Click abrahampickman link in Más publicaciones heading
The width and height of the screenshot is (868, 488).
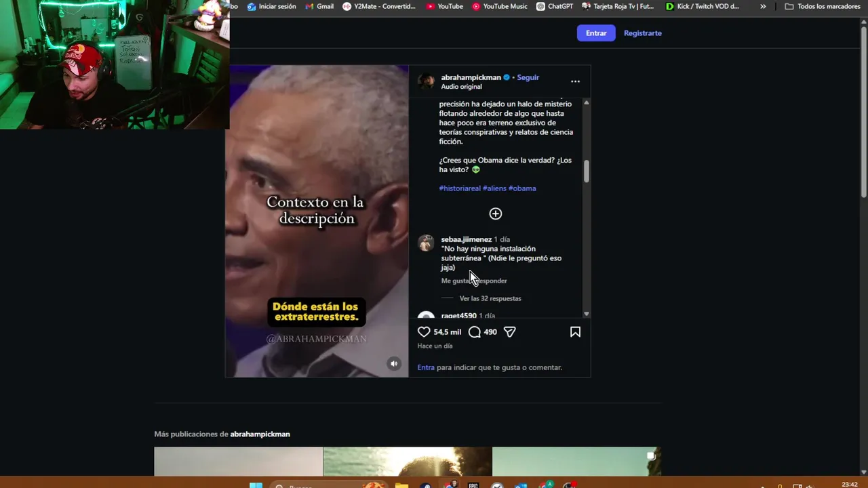click(260, 434)
